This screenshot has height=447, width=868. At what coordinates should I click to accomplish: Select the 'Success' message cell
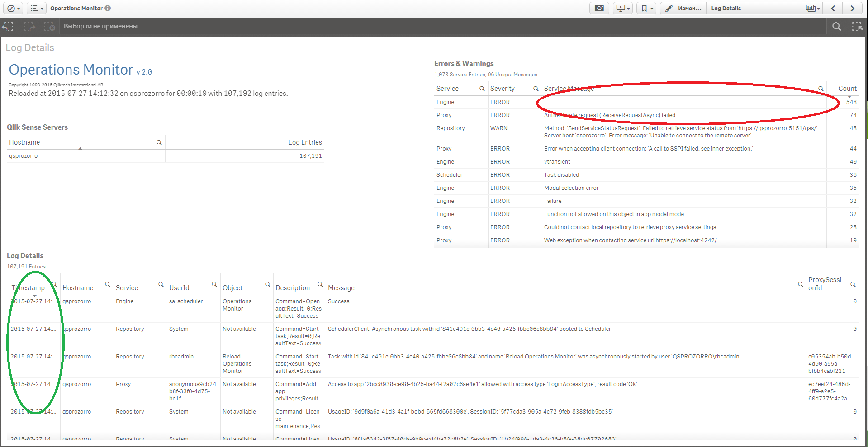(339, 301)
